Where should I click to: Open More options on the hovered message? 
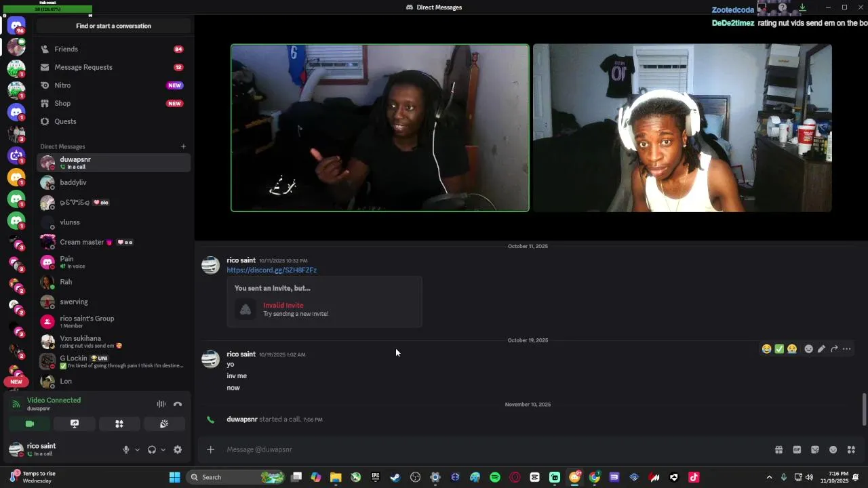tap(847, 349)
